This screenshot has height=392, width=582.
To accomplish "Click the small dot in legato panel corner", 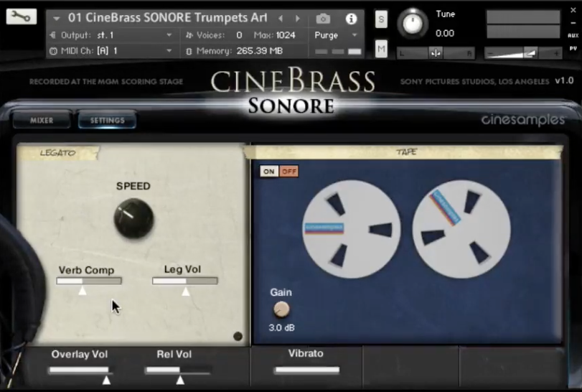I will pos(238,336).
